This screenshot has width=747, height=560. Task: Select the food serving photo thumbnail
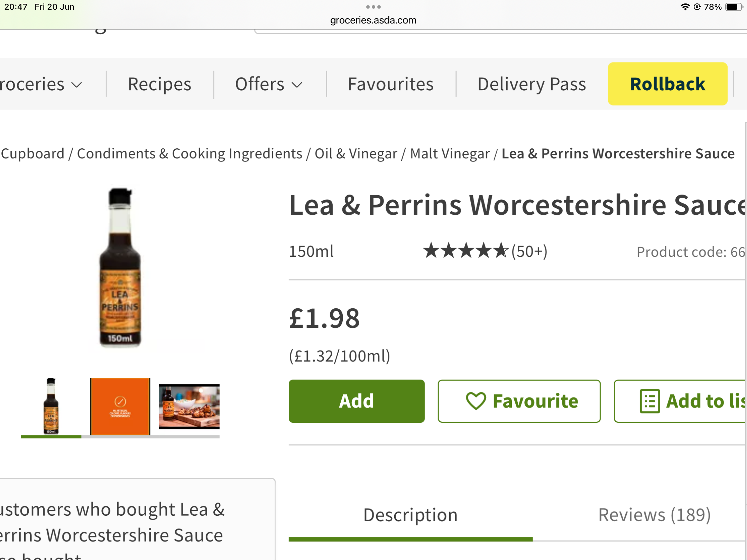(189, 407)
